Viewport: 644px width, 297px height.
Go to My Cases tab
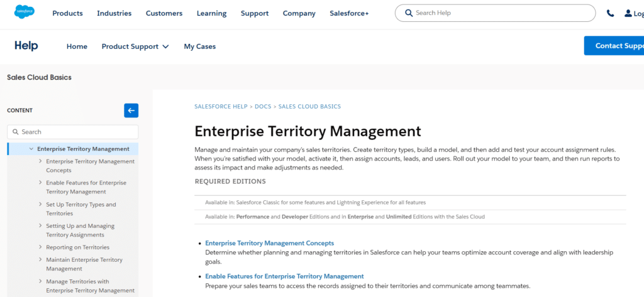click(x=199, y=46)
